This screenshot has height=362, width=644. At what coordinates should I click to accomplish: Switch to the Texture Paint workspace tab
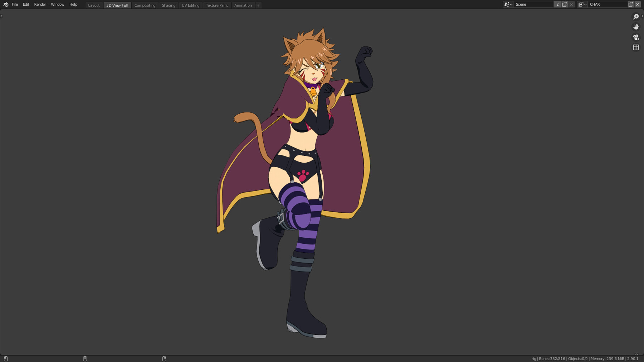pyautogui.click(x=217, y=5)
